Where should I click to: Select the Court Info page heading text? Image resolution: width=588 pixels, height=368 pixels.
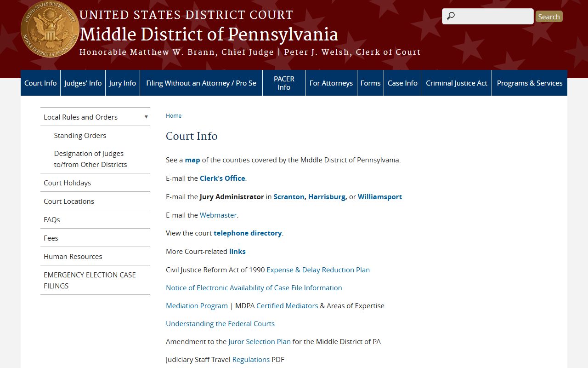[x=192, y=136]
